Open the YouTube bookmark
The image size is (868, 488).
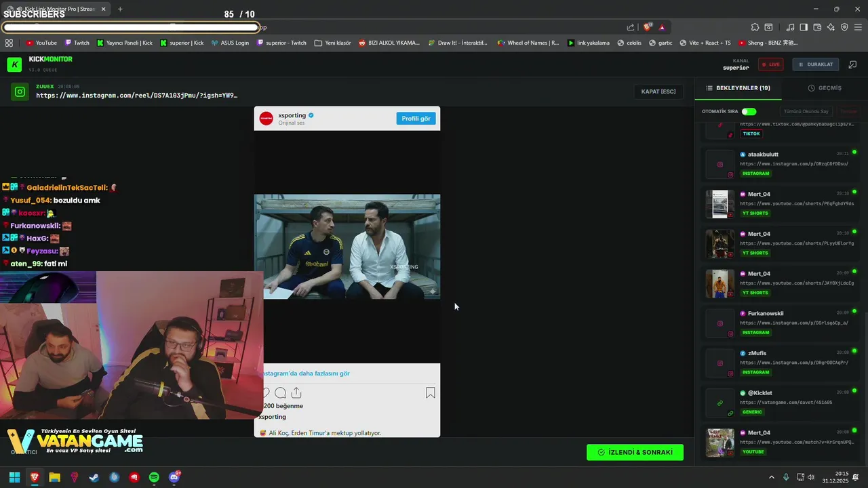(x=41, y=43)
